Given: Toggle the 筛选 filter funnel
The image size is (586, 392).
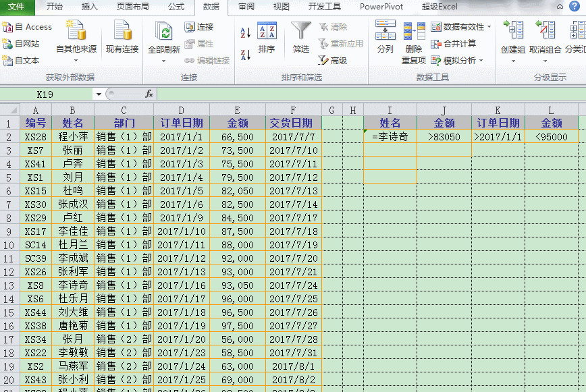Looking at the screenshot, I should coord(301,37).
